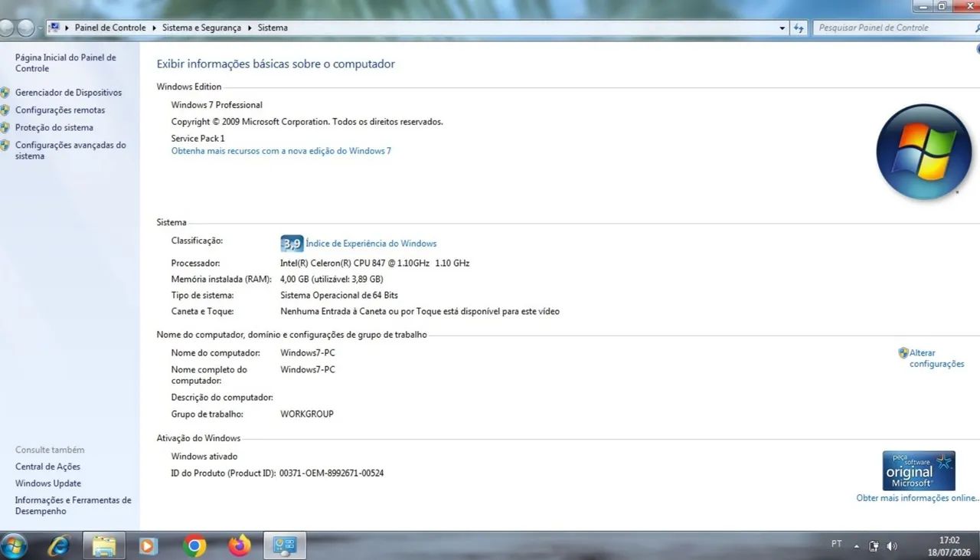This screenshot has width=980, height=560.
Task: Click Alterar configurações link
Action: click(x=936, y=359)
